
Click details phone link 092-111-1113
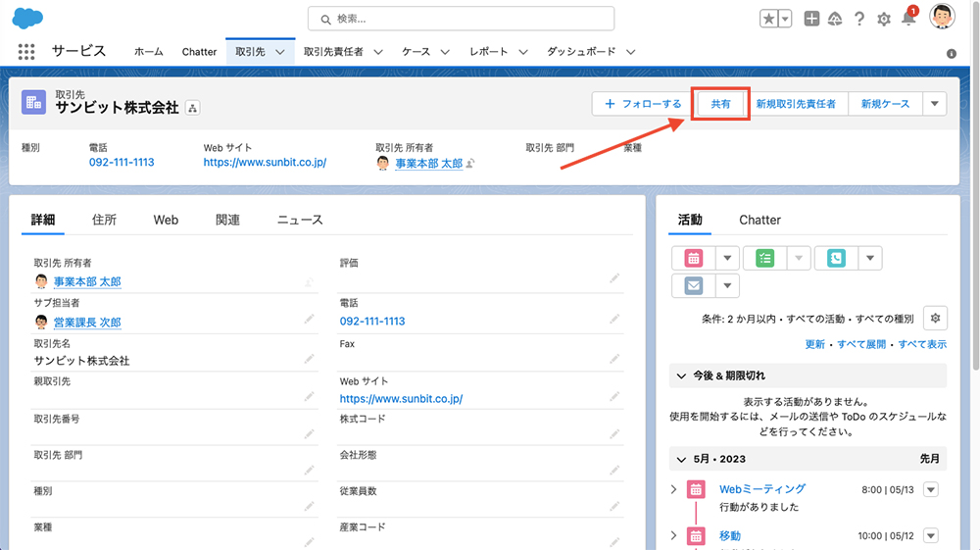pyautogui.click(x=371, y=322)
